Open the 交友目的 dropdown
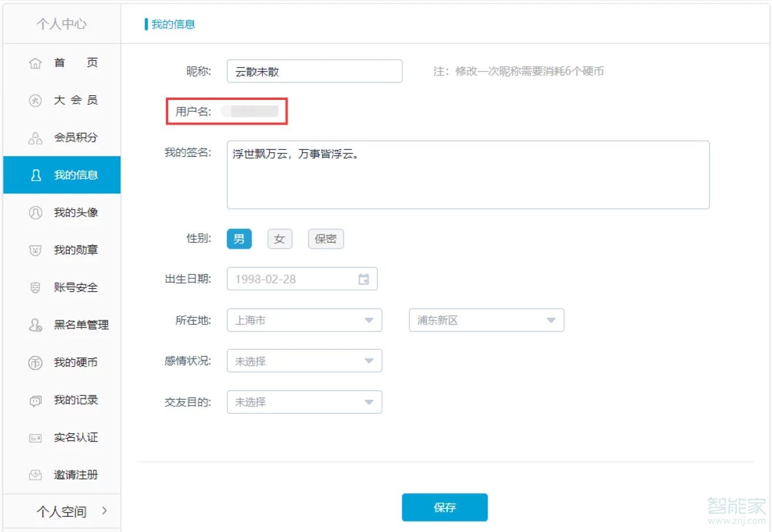772x532 pixels. click(305, 402)
